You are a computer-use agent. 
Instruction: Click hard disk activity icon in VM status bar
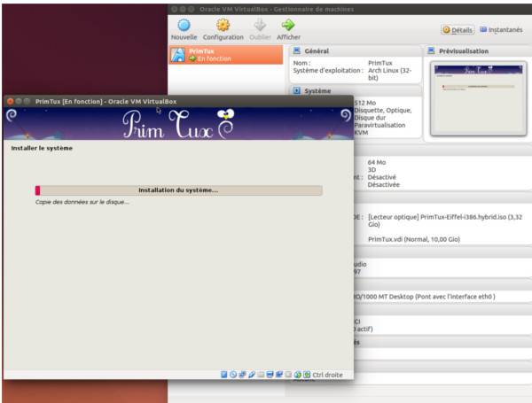(224, 375)
